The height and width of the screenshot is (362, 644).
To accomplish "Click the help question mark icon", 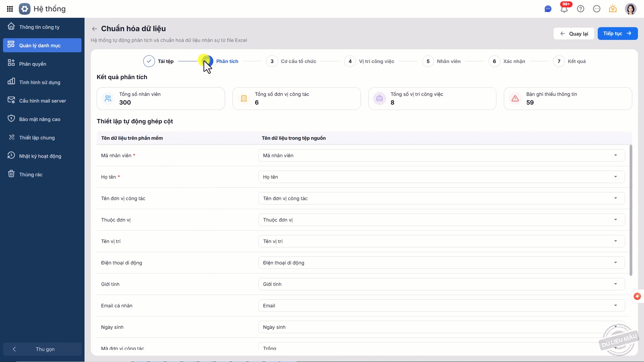I will 581,9.
